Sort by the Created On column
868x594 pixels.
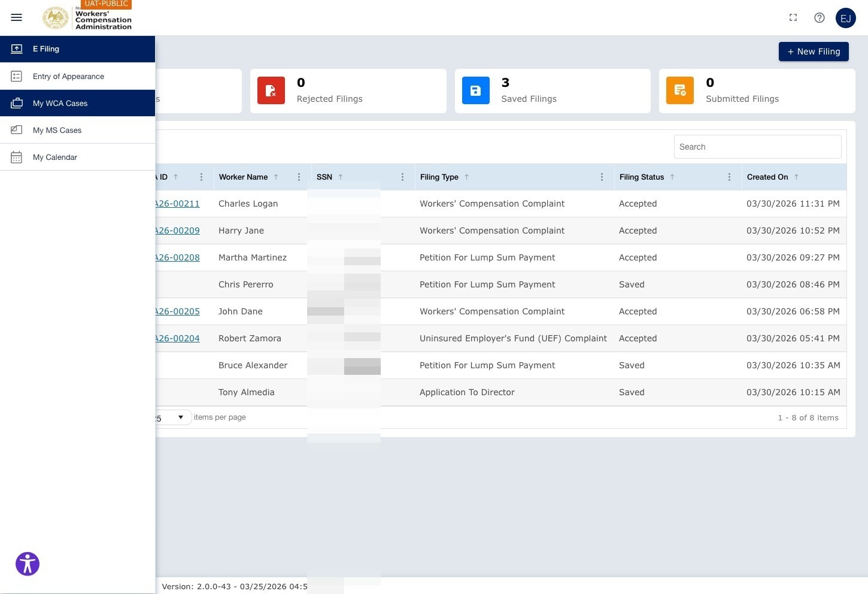[767, 177]
